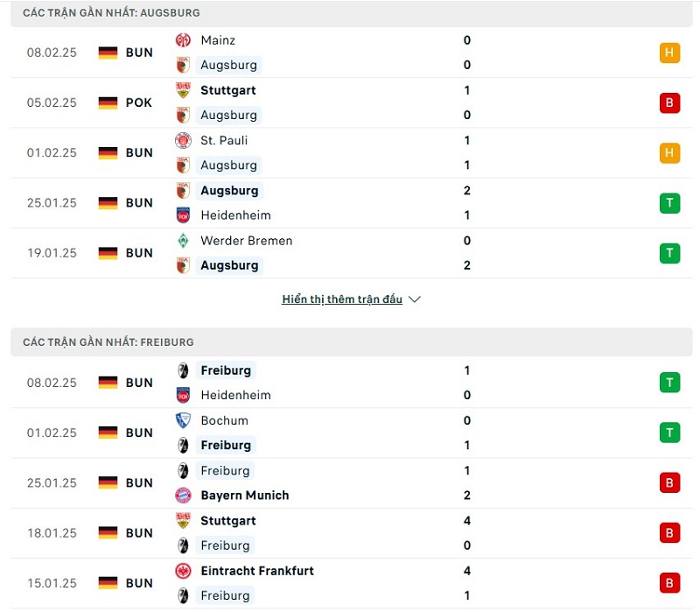Click the Mainz club crest
This screenshot has height=612, width=700.
point(183,40)
